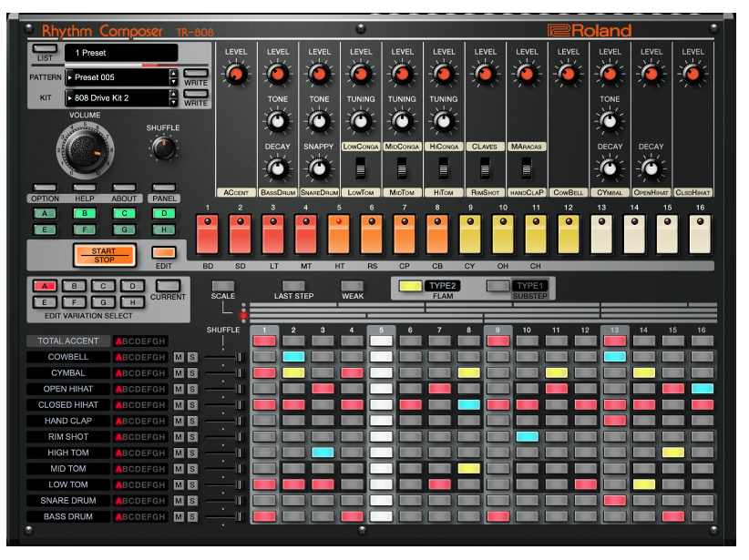Viewport: 749px width, 560px height.
Task: Select the LOW TOM track label
Action: tap(68, 484)
